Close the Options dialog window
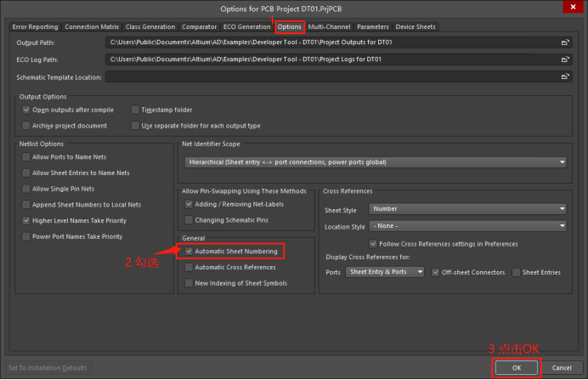Image resolution: width=588 pixels, height=380 pixels. pos(575,9)
